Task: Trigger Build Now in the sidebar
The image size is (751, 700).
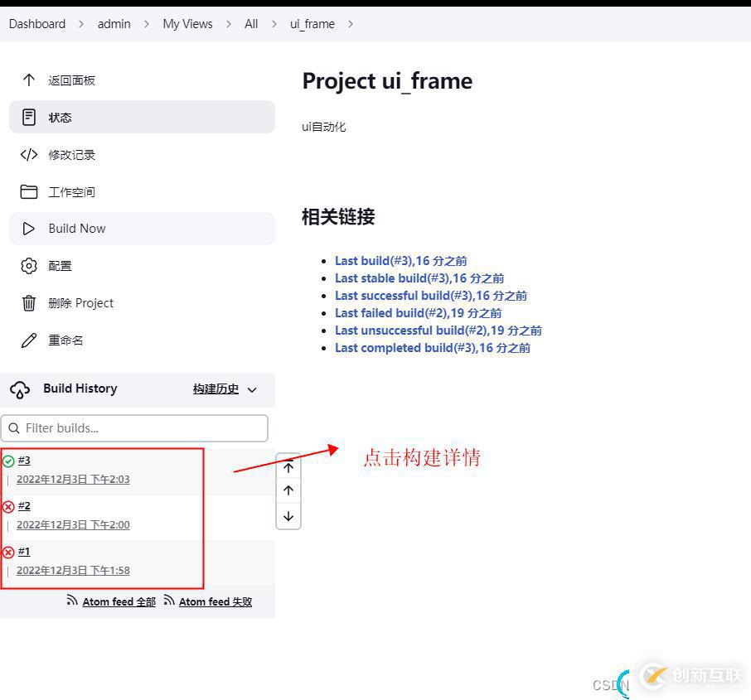Action: [142, 229]
